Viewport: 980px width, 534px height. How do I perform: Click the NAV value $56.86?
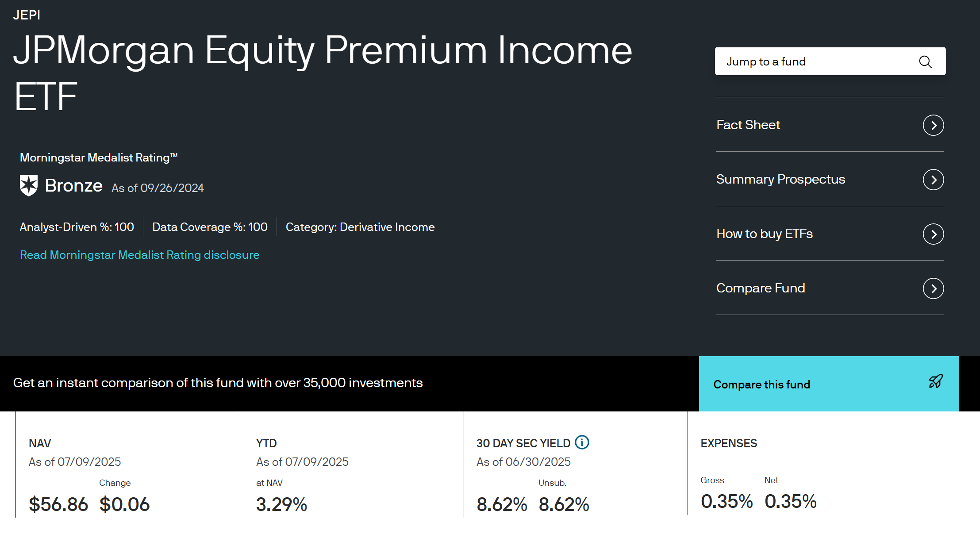coord(58,504)
